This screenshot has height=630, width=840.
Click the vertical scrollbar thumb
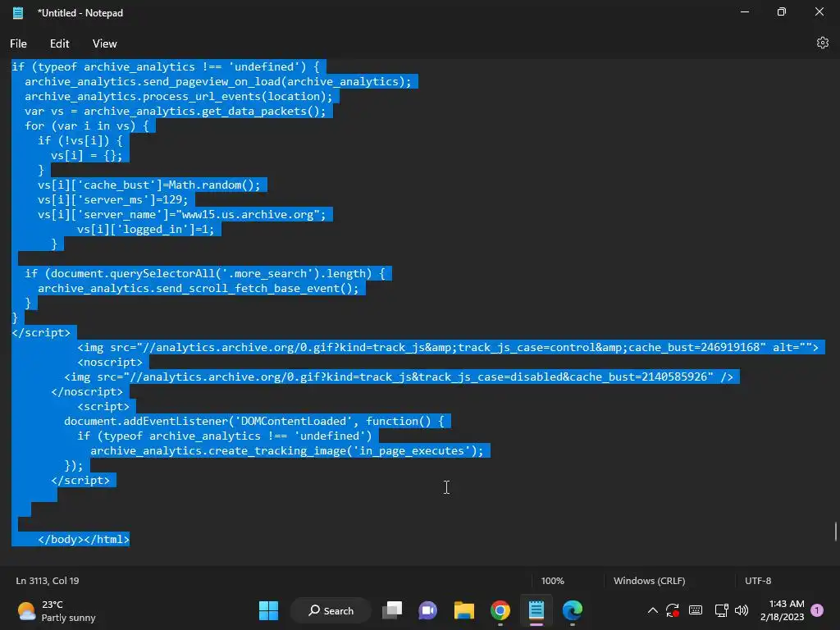pos(835,532)
